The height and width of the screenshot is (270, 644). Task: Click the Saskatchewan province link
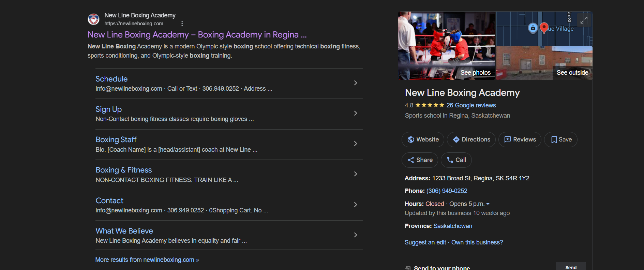pyautogui.click(x=453, y=226)
